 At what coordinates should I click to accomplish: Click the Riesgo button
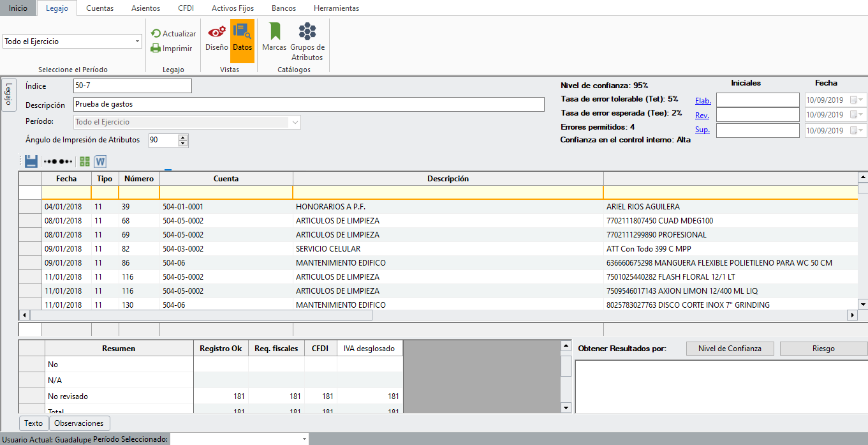coord(823,349)
